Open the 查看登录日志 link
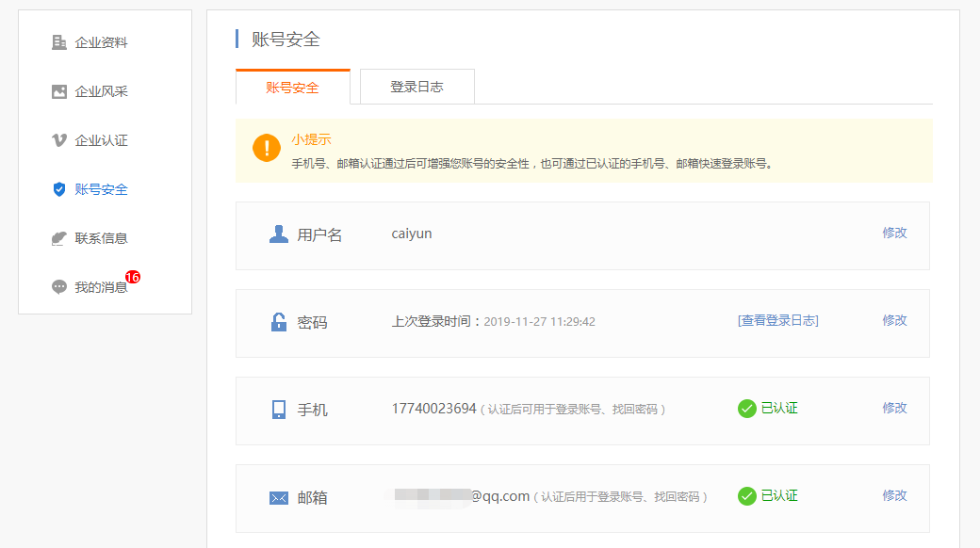This screenshot has height=548, width=980. [777, 320]
